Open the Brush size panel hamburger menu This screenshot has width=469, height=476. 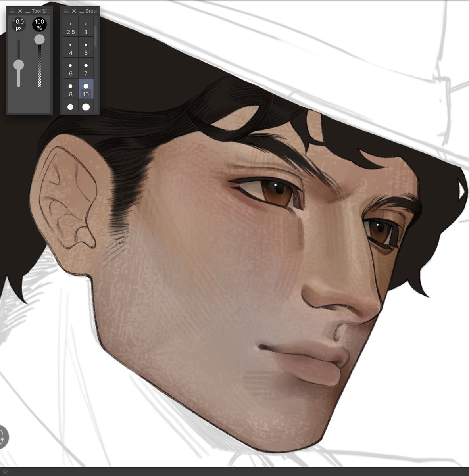tap(66, 11)
